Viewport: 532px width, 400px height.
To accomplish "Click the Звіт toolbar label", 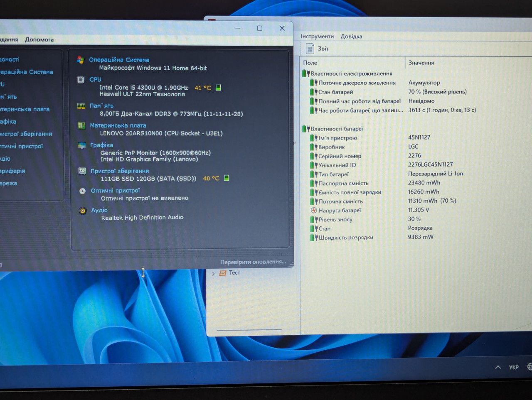I will point(323,49).
